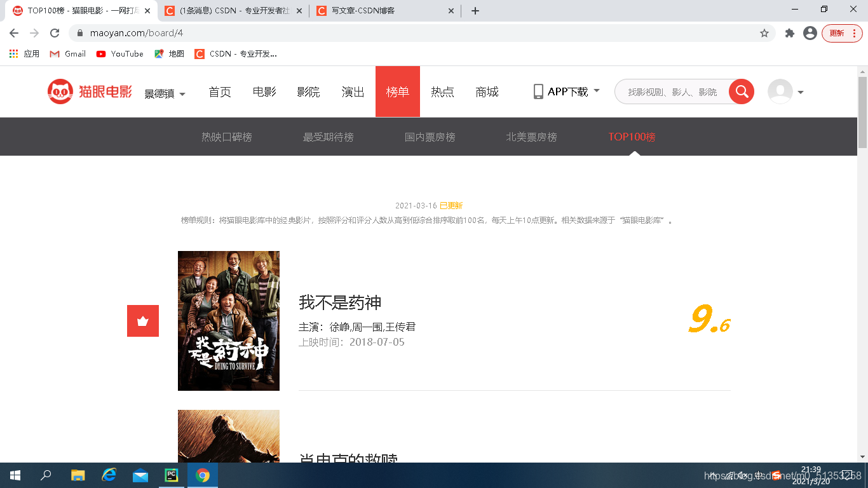Image resolution: width=868 pixels, height=488 pixels.
Task: Open PyCharm from the taskbar
Action: pos(172,475)
